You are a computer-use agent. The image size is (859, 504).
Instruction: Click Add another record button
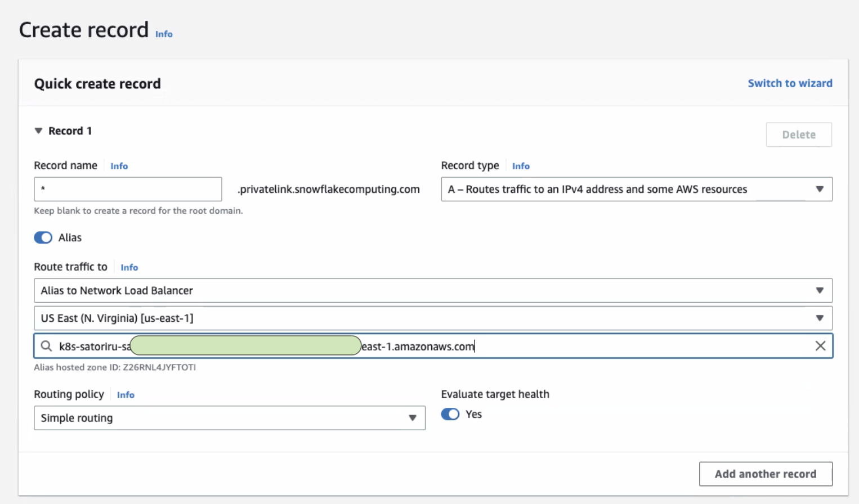click(766, 474)
